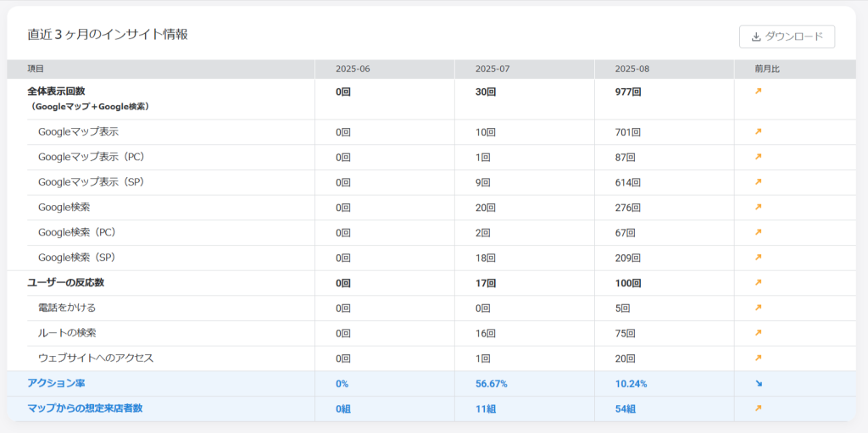This screenshot has width=868, height=433.
Task: Click the 2025-08 column header
Action: pos(633,69)
